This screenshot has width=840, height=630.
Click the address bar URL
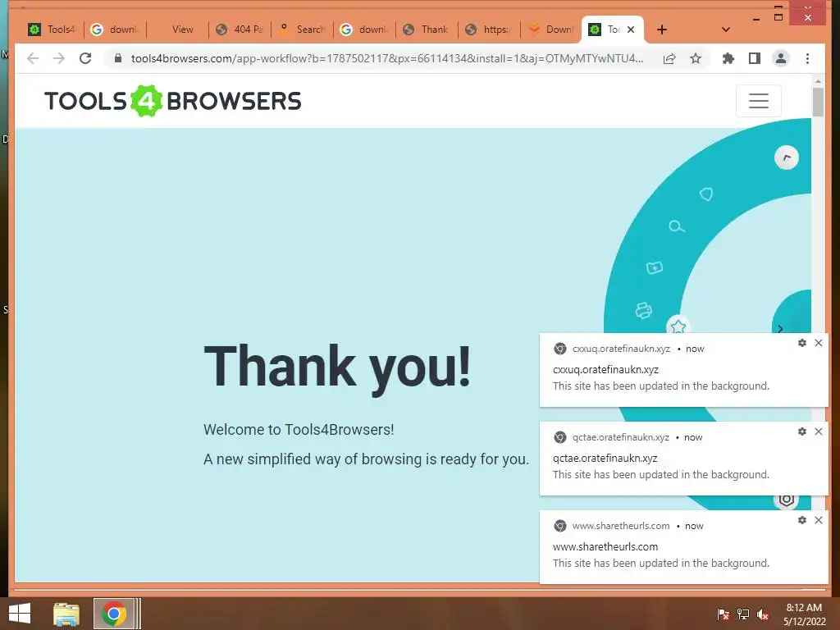tap(387, 58)
